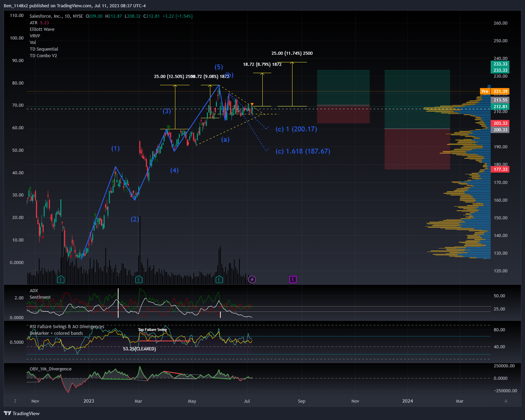The height and width of the screenshot is (420, 525).
Task: Click the Sep label on the time axis
Action: pos(302,401)
